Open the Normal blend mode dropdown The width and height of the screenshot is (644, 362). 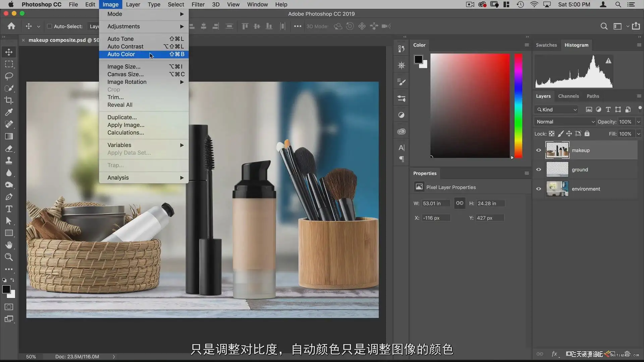pyautogui.click(x=565, y=122)
